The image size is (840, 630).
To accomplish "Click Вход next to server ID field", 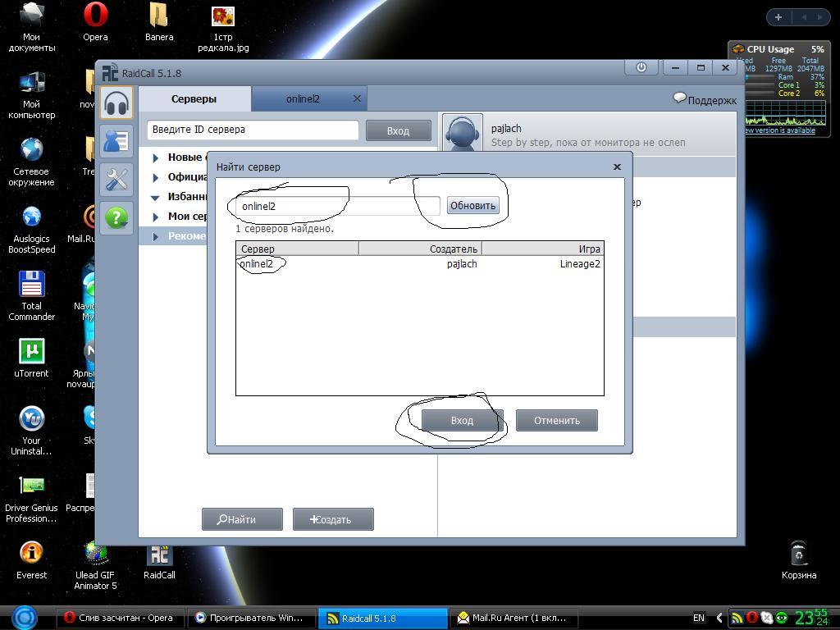I will pyautogui.click(x=398, y=130).
